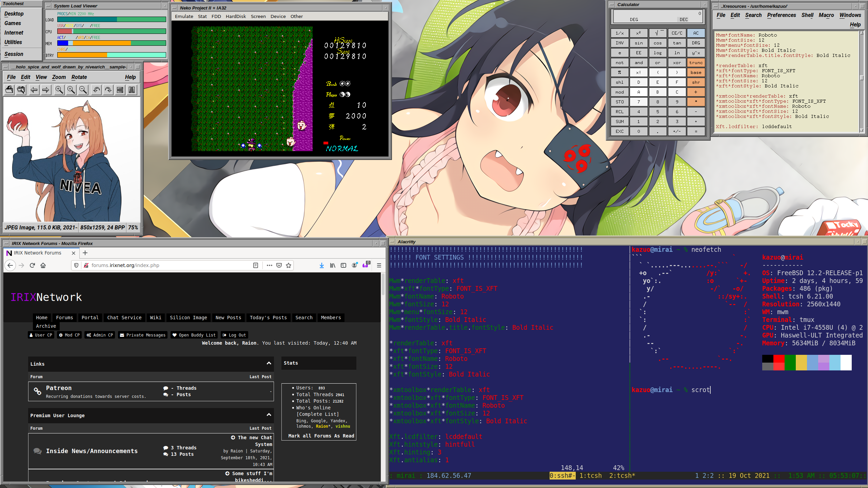Open Firefox account icon

click(x=354, y=265)
